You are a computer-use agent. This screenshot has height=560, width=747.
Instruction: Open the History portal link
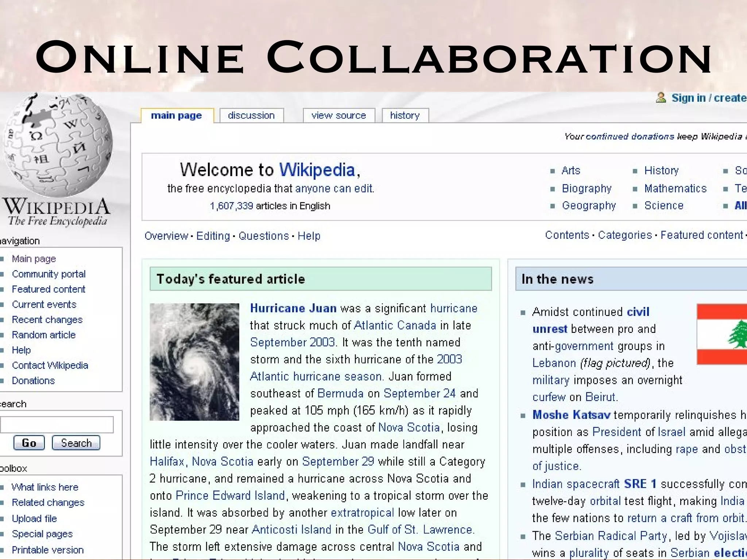[x=661, y=171]
